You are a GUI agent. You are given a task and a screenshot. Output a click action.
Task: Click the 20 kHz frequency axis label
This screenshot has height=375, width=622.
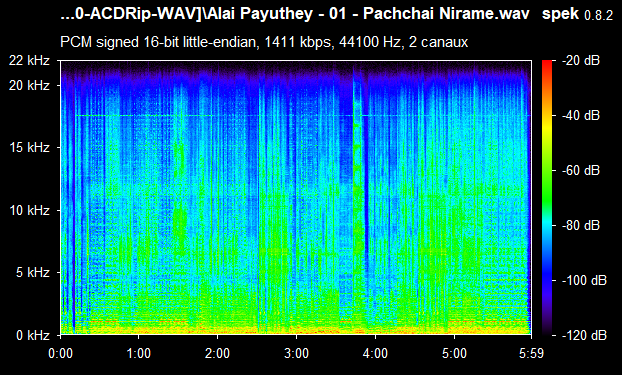click(x=29, y=85)
